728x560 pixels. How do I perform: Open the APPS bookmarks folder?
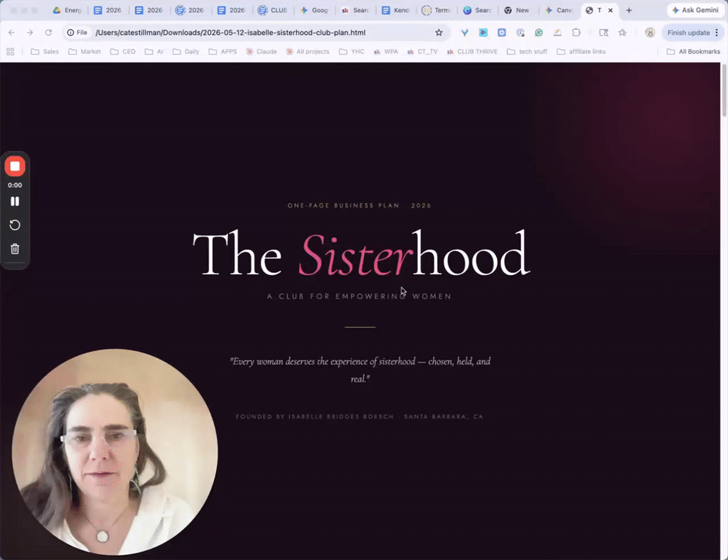pos(223,51)
